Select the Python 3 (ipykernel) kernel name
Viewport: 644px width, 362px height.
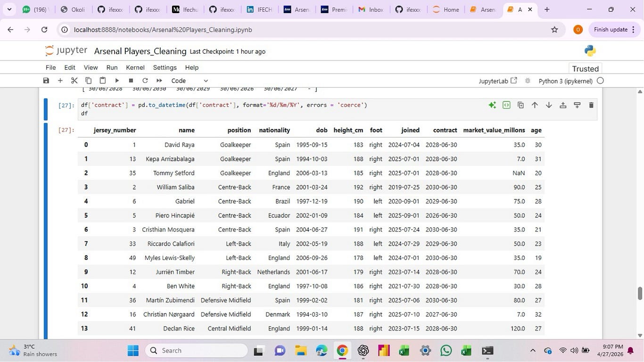[x=565, y=81]
